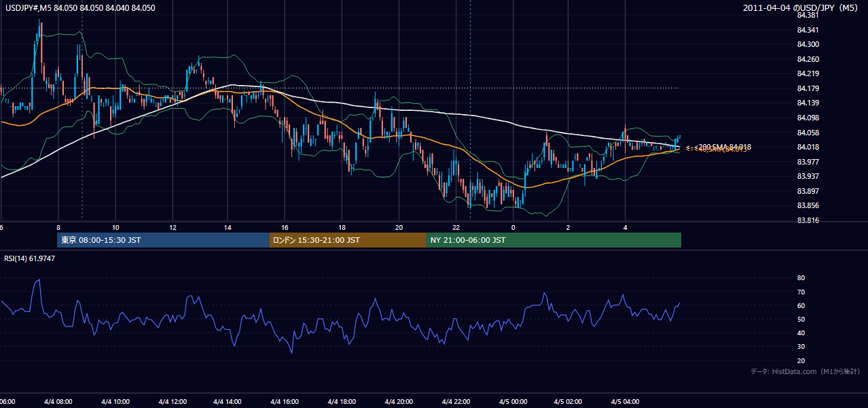Image resolution: width=868 pixels, height=408 pixels.
Task: Click the データ: HistData.com source credit
Action: [x=805, y=371]
